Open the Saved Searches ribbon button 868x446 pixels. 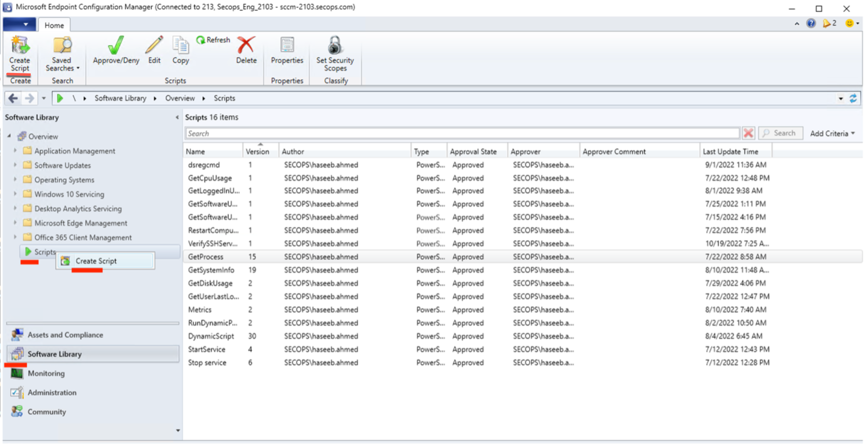click(62, 54)
